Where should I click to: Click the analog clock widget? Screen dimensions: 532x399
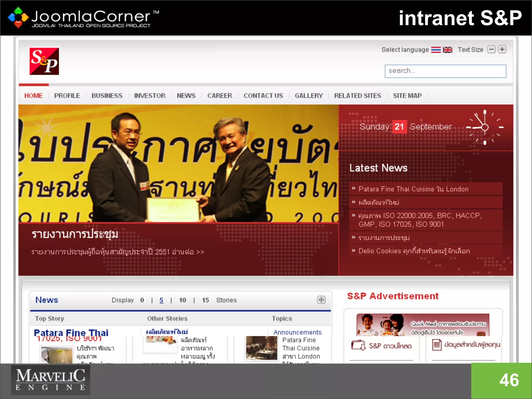(x=485, y=127)
